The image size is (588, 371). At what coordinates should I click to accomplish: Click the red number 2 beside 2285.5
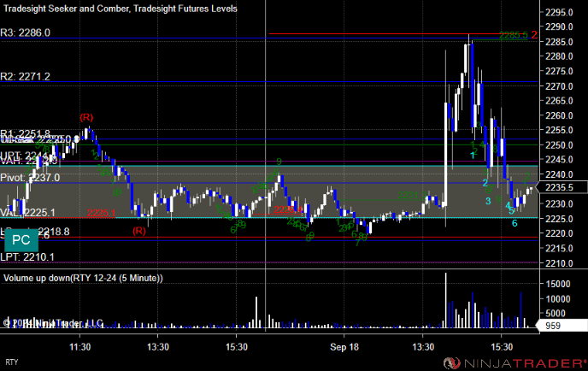click(534, 35)
